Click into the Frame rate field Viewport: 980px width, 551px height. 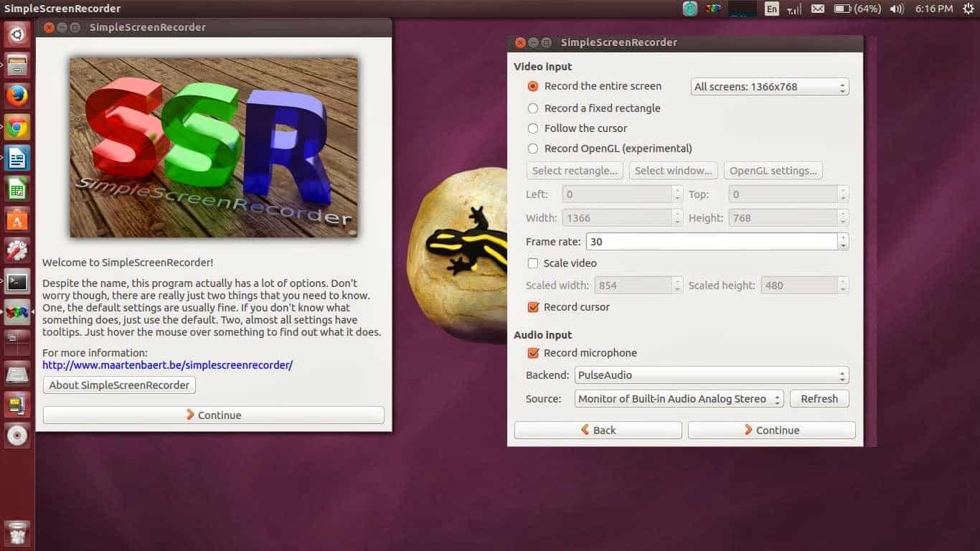coord(712,242)
